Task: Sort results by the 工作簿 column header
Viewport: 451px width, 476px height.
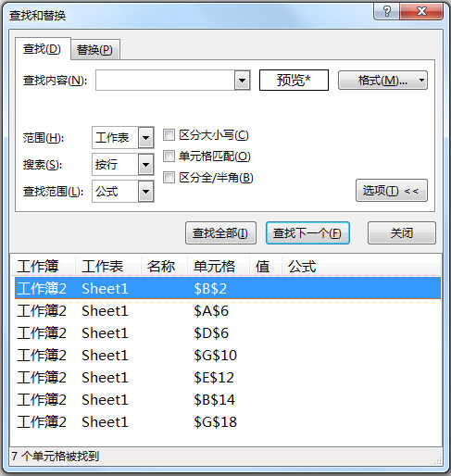Action: [44, 266]
